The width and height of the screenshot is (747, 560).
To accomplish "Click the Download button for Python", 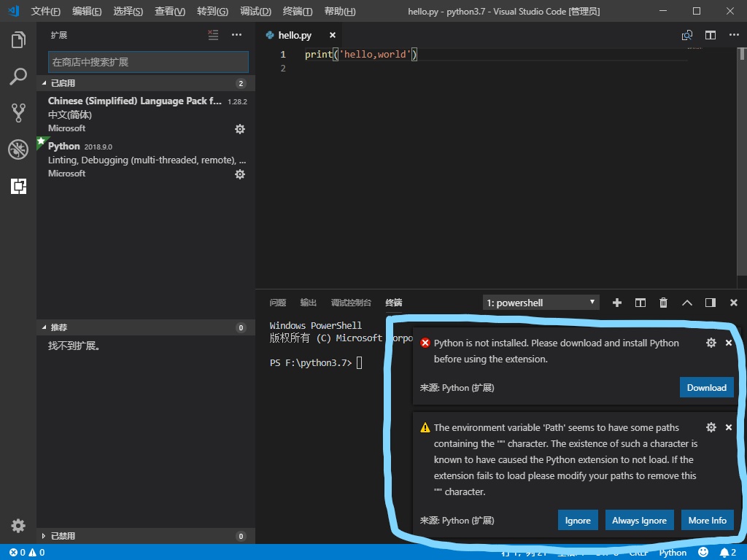I will 706,388.
